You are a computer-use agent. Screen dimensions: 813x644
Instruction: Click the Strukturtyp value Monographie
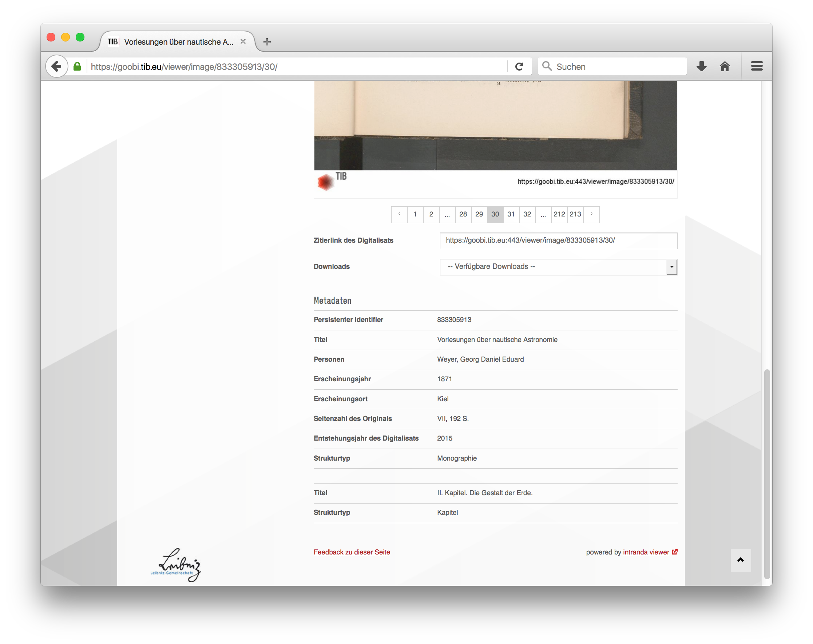tap(457, 458)
